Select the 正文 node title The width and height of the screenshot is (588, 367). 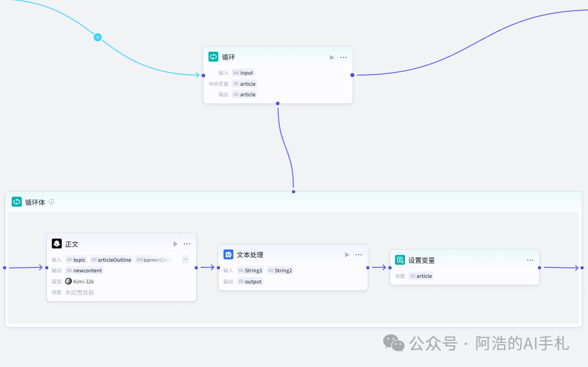tap(72, 244)
